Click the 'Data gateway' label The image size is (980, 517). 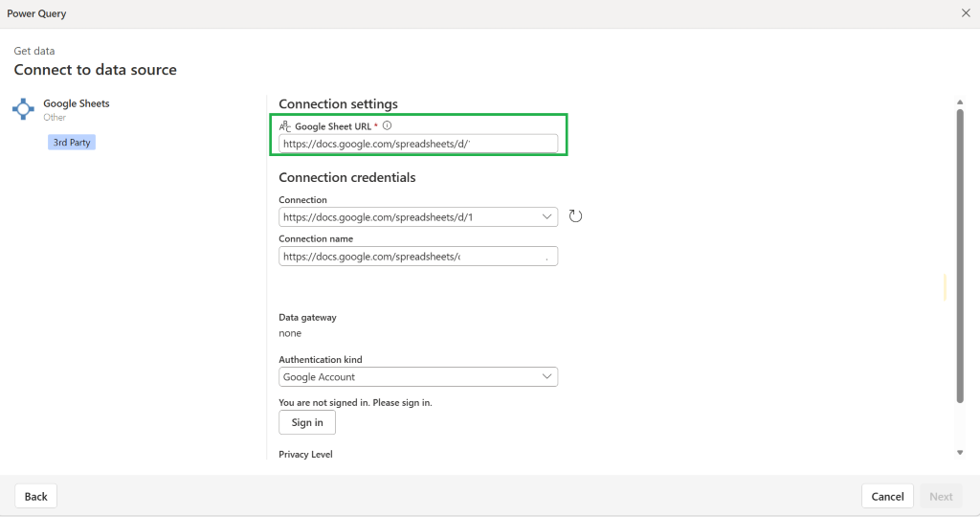307,318
